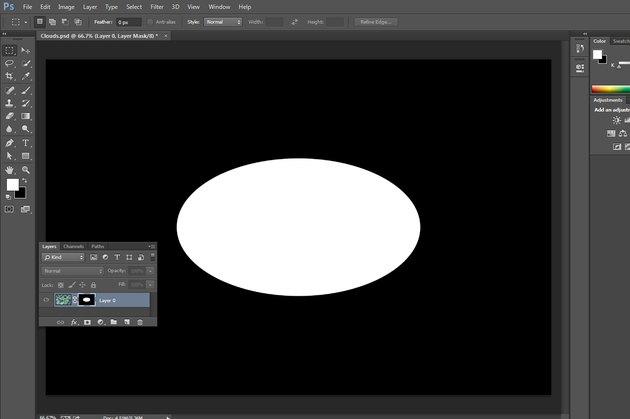Click toolbox foreground white color swatch

(12, 184)
